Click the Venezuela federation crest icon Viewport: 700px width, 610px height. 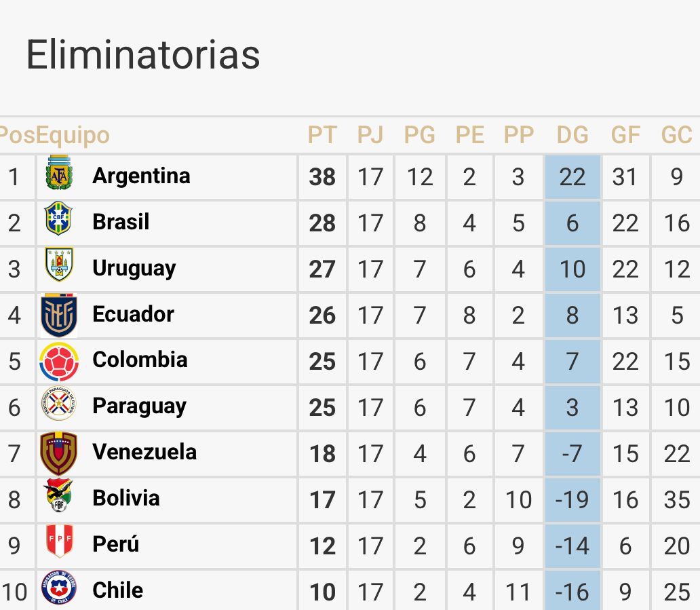(59, 453)
